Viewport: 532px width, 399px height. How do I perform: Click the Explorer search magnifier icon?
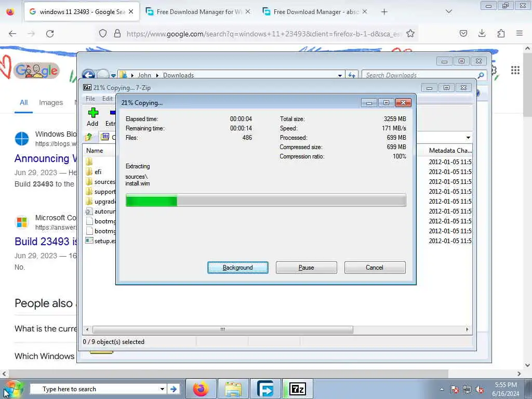481,75
